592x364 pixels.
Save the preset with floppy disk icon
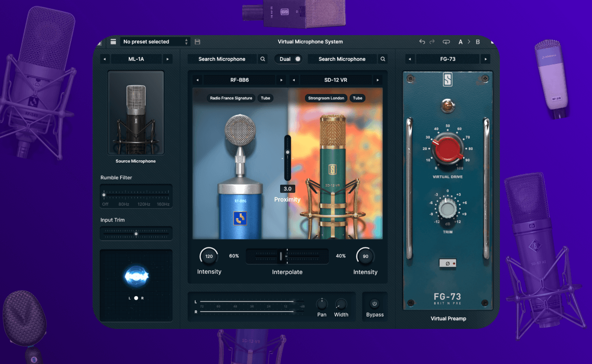click(197, 42)
